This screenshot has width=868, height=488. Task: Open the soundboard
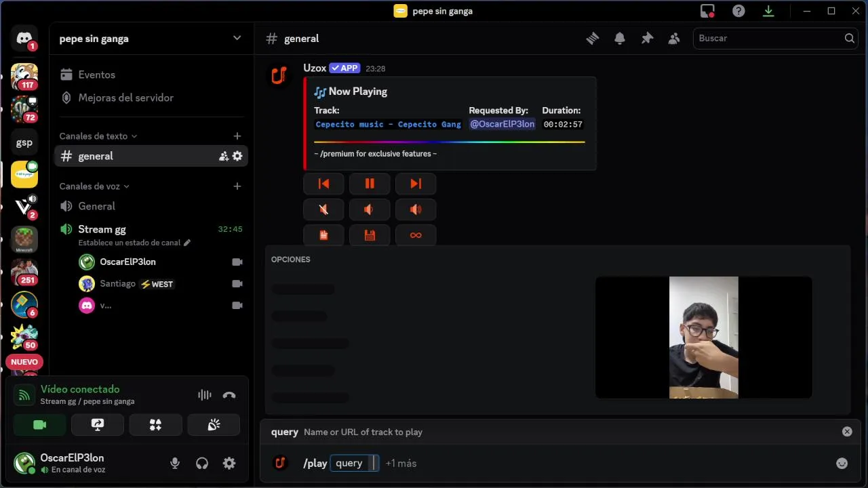pyautogui.click(x=214, y=425)
